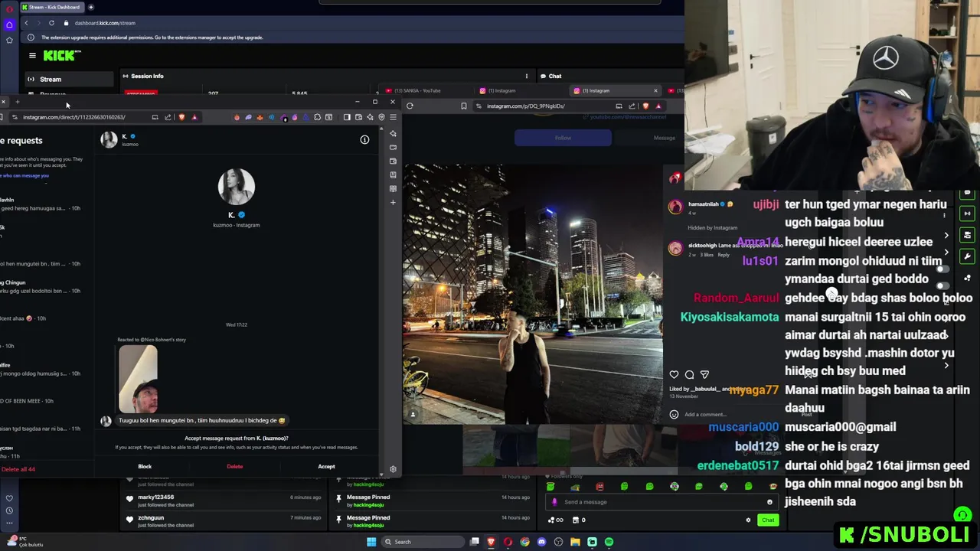Close the active Instagram post tab
Screen dimensions: 980x551
[655, 90]
